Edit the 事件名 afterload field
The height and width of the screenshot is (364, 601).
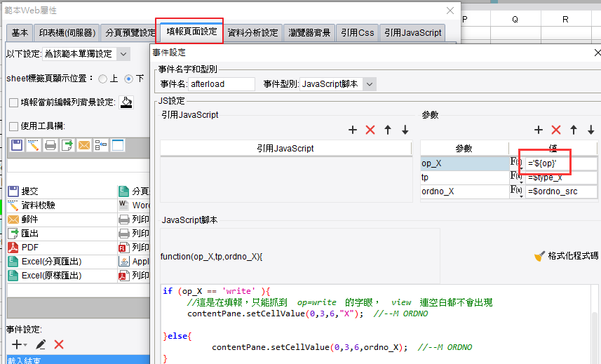pyautogui.click(x=221, y=84)
